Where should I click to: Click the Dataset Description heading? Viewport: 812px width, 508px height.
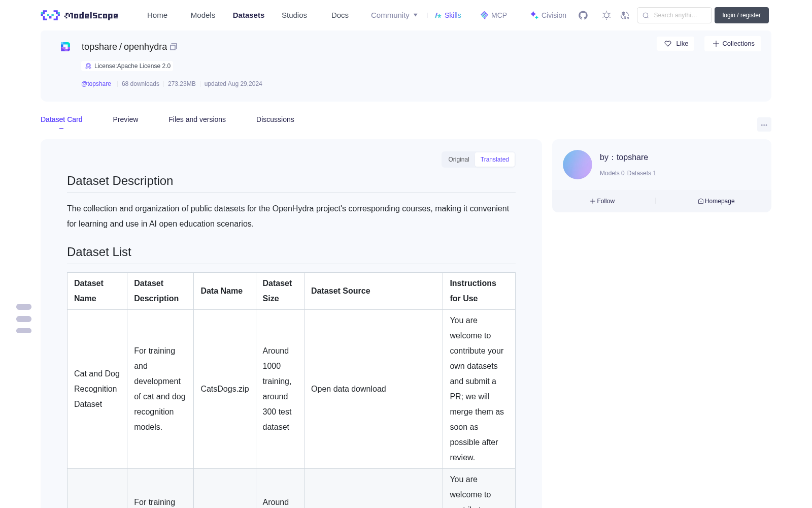pyautogui.click(x=120, y=181)
